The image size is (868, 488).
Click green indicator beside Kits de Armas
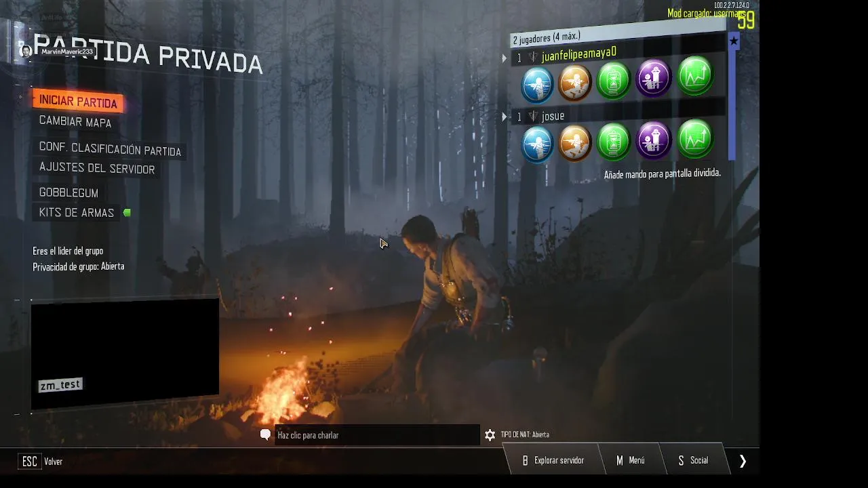(x=127, y=213)
